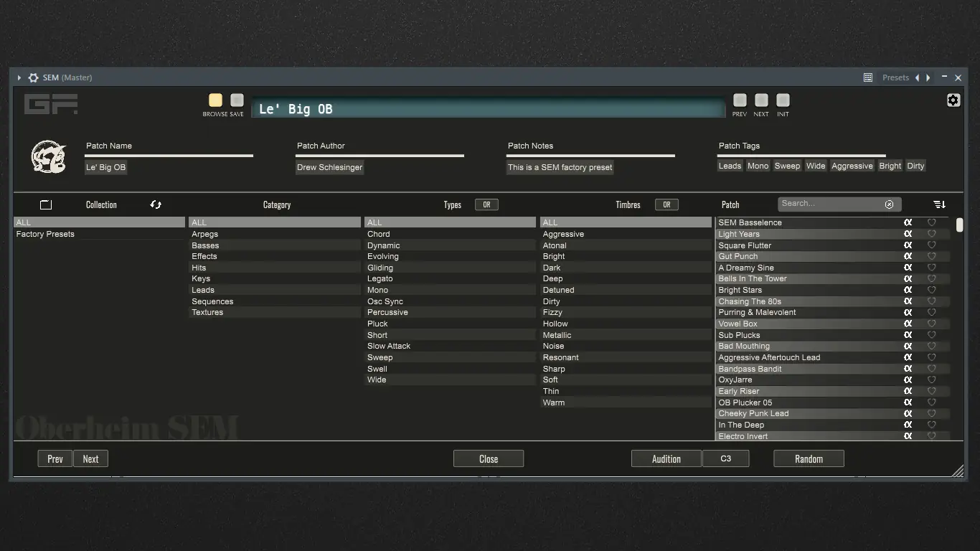Toggle favorite heart for Cheeky Punk Lead
980x551 pixels.
pyautogui.click(x=932, y=413)
